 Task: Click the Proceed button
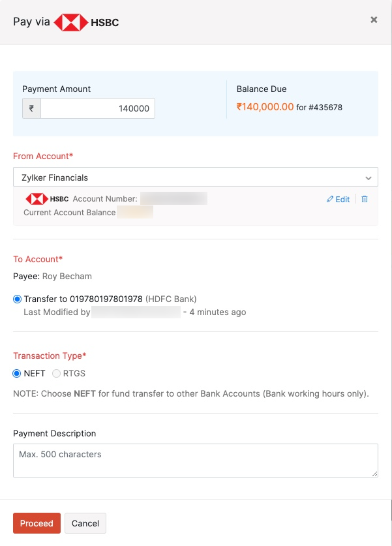37,523
